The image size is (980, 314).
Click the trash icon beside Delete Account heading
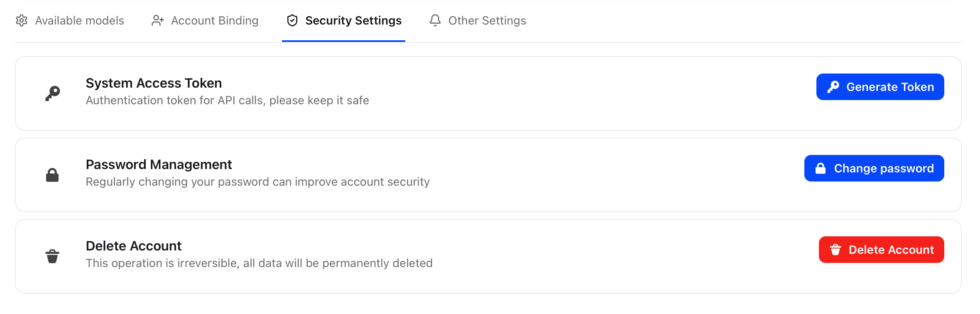[x=52, y=255]
